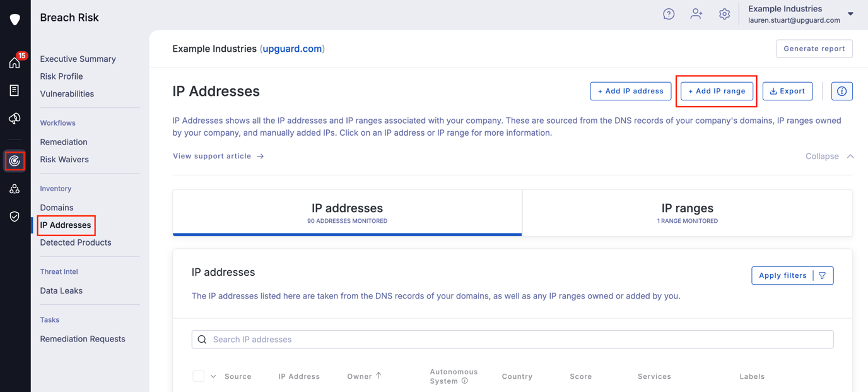Click the Breach Risk title text
The image size is (868, 392).
tap(69, 18)
